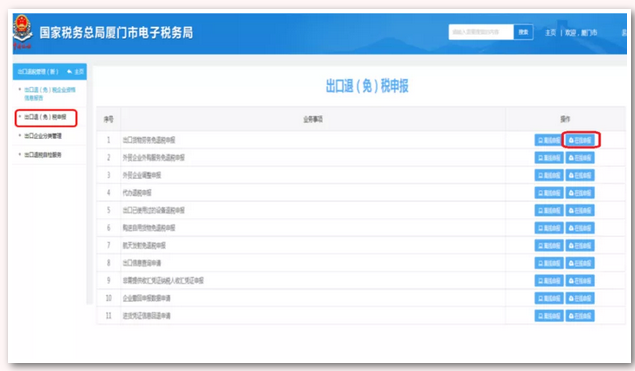
Task: Click the cloud-icon declare button in row 2
Action: point(580,158)
